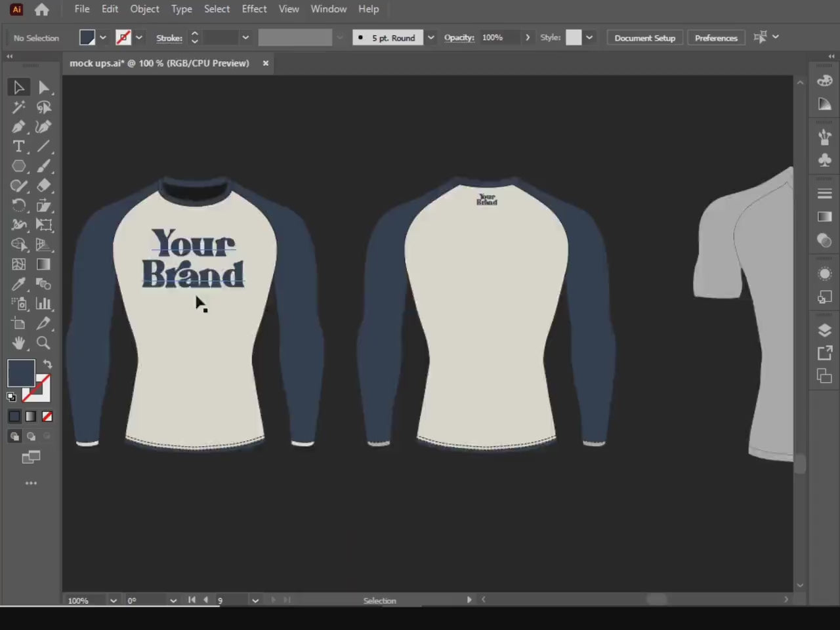Open the Swatches panel clover icon
The width and height of the screenshot is (840, 630).
(x=825, y=159)
